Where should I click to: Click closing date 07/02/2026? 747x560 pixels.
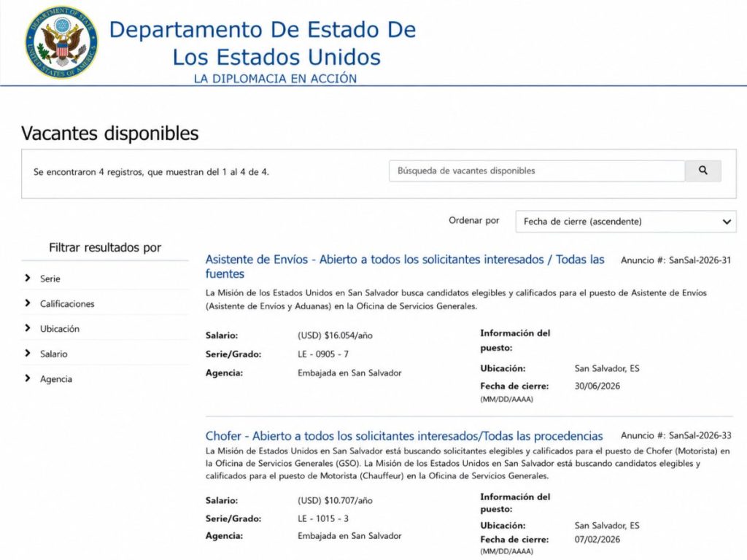(x=597, y=540)
